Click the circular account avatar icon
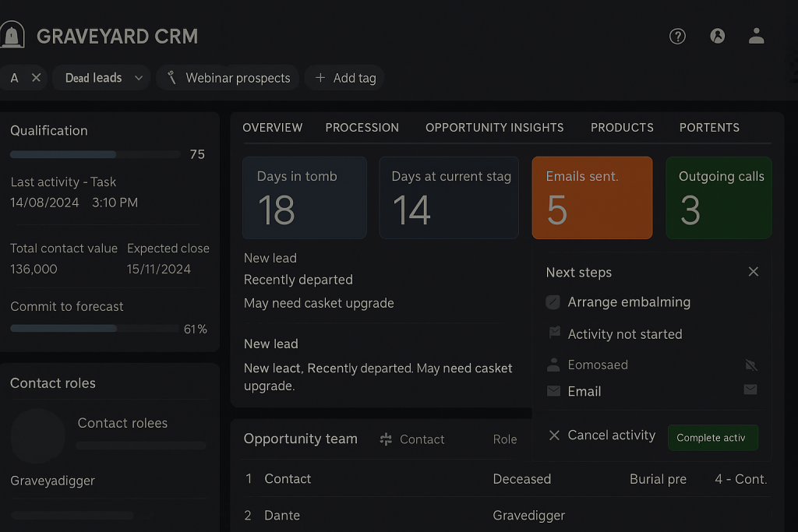 [x=718, y=36]
